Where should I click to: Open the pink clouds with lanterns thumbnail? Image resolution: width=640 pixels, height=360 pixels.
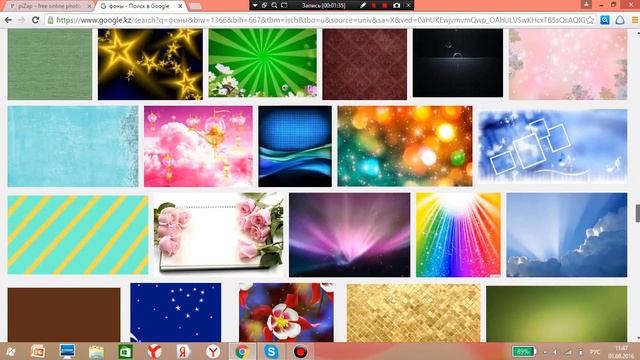tap(198, 146)
